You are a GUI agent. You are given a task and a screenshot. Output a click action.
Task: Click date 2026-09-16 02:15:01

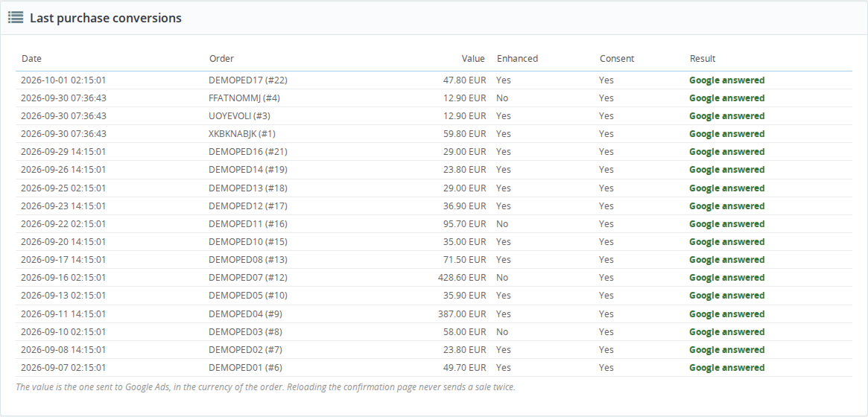(x=63, y=277)
